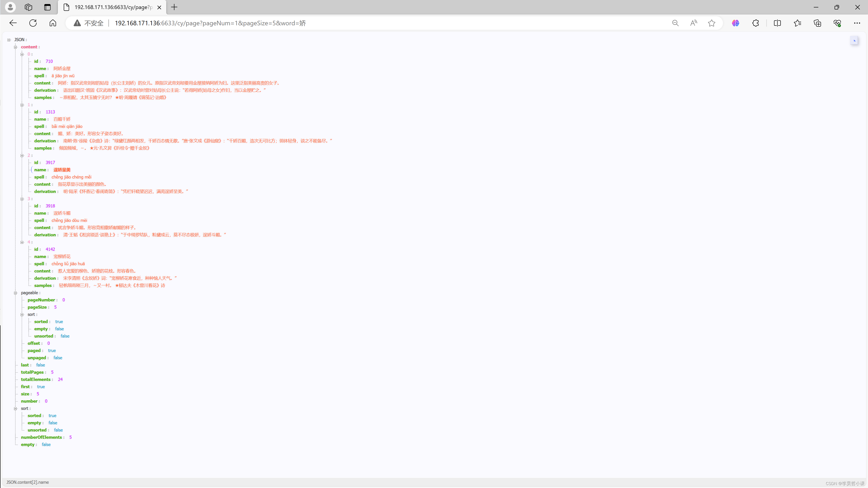The width and height of the screenshot is (868, 488).
Task: Select the id value 710
Action: (x=49, y=61)
